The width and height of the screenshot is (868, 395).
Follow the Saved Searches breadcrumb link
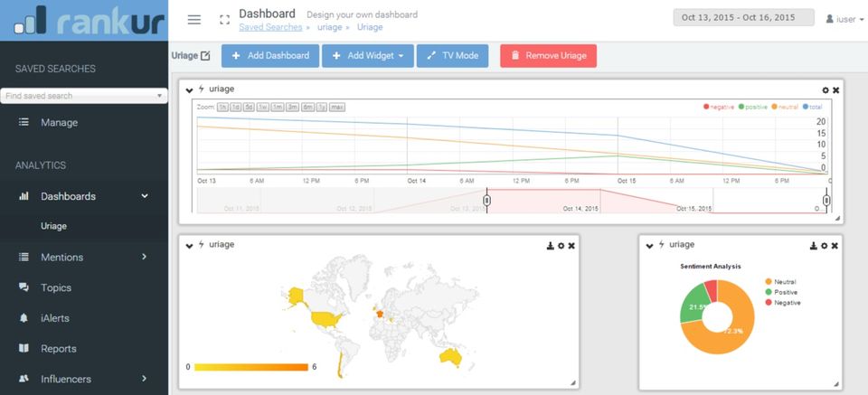click(270, 27)
